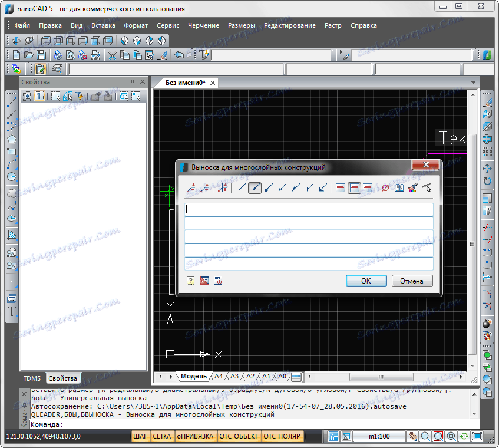Click the help icon at the dialog bottom
Screen dimensions: 499x448
pyautogui.click(x=191, y=281)
